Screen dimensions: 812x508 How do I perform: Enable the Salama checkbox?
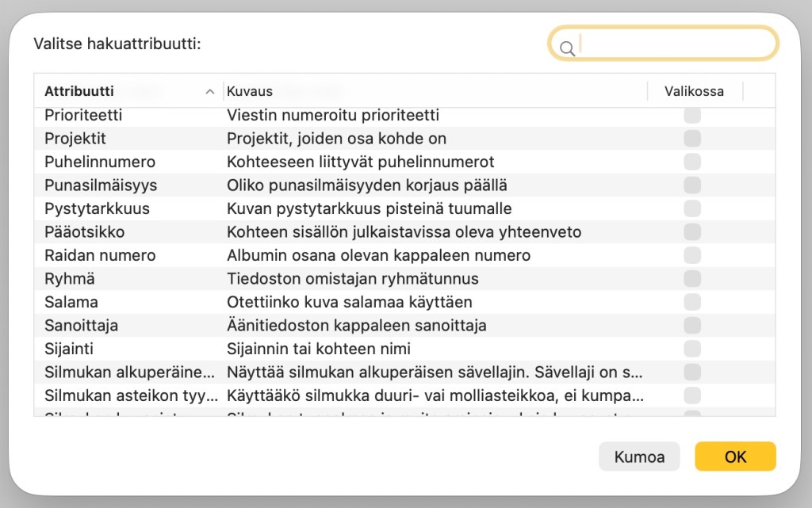pyautogui.click(x=691, y=301)
